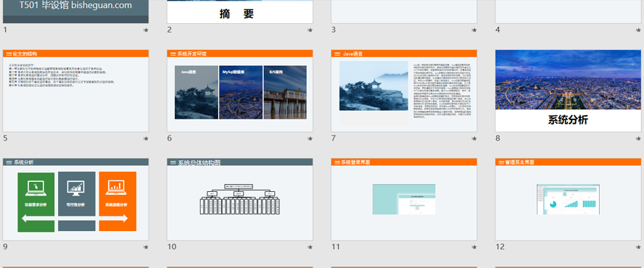Click the star icon under slide 4
Viewport: 644px width, 268px height.
coord(639,30)
